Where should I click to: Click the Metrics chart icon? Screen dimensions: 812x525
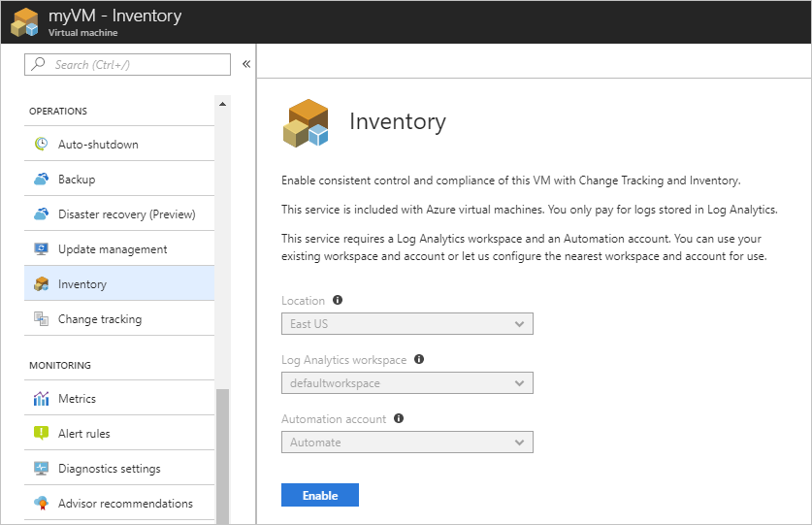(x=41, y=398)
